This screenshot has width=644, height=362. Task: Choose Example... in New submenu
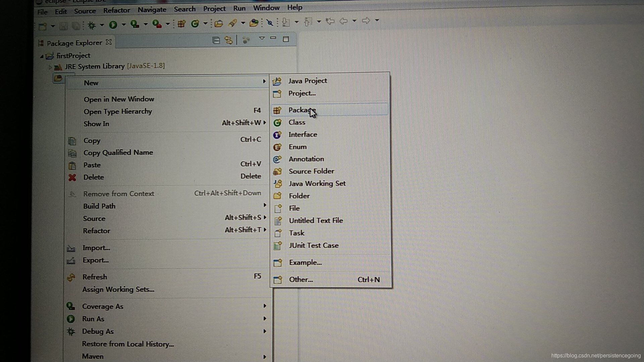pos(330,263)
